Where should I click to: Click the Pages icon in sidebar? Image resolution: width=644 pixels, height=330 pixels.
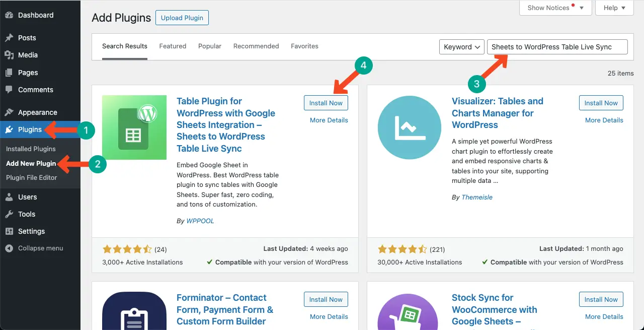[x=9, y=73]
